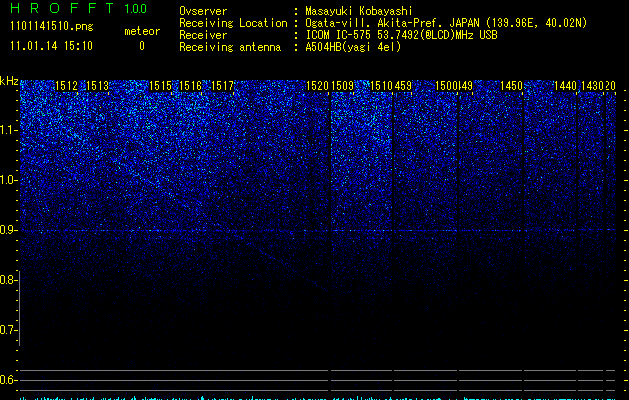Select the 1509 time marker
Image resolution: width=629 pixels, height=400 pixels.
343,86
